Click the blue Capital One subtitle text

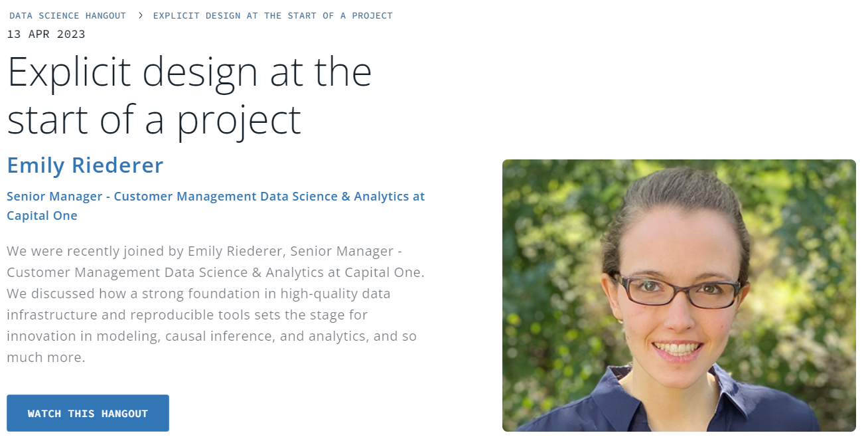[x=42, y=216]
